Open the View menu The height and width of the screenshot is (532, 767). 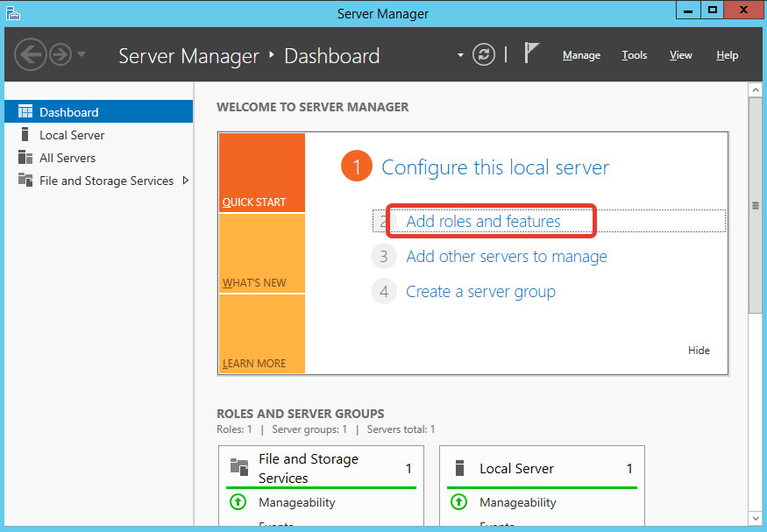click(680, 55)
